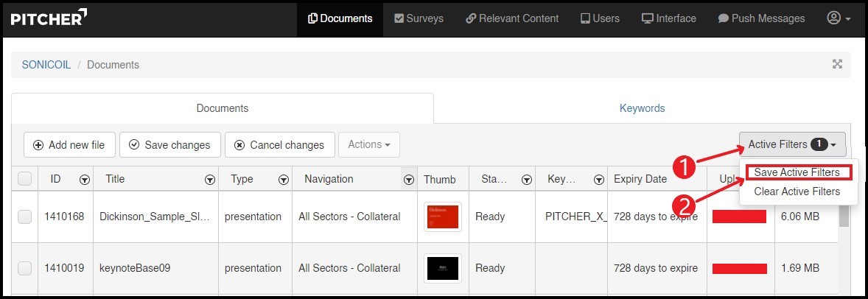Click the Add new file button
Image resolution: width=868 pixels, height=299 pixels.
click(x=69, y=145)
